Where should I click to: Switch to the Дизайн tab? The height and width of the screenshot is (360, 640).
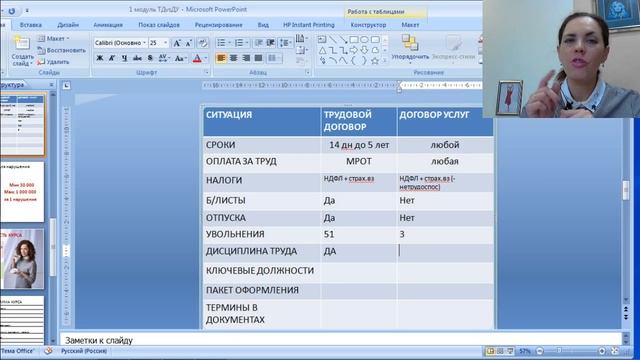point(68,25)
